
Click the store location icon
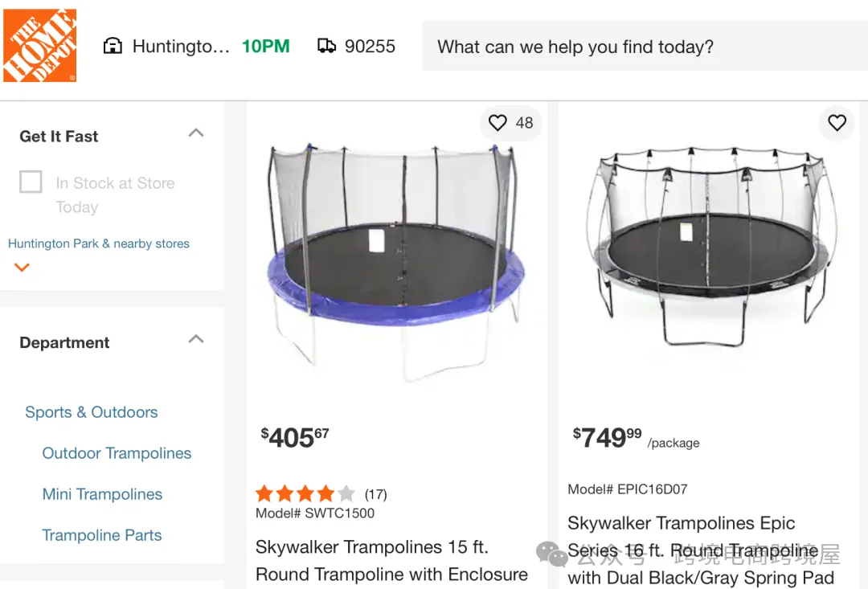[113, 46]
